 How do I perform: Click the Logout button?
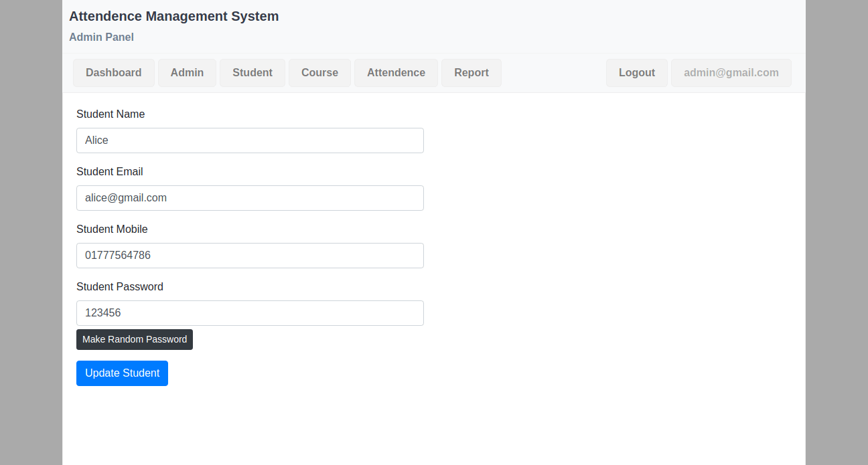click(x=636, y=73)
